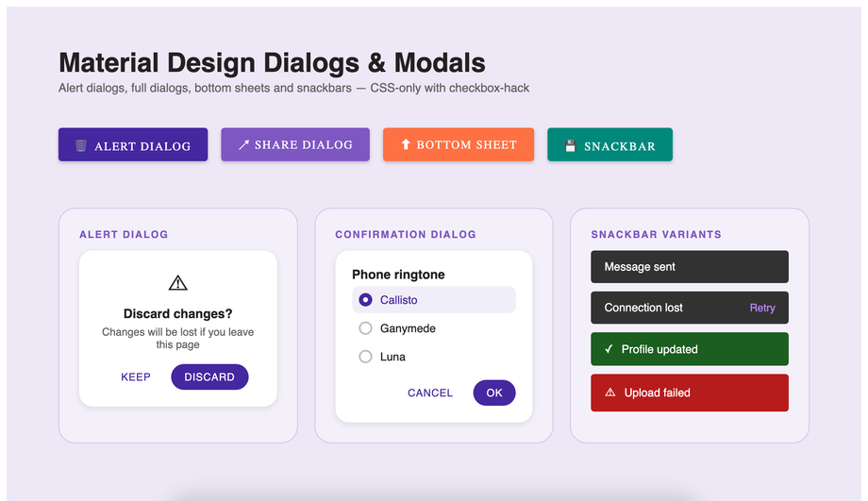Click the Upload failed snackbar text
Image resolution: width=868 pixels, height=501 pixels.
(x=657, y=392)
